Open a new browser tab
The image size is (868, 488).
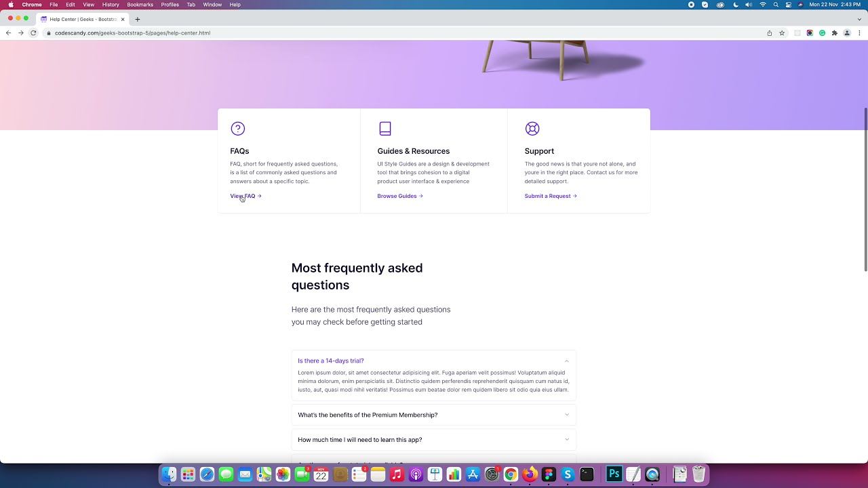pyautogui.click(x=138, y=19)
